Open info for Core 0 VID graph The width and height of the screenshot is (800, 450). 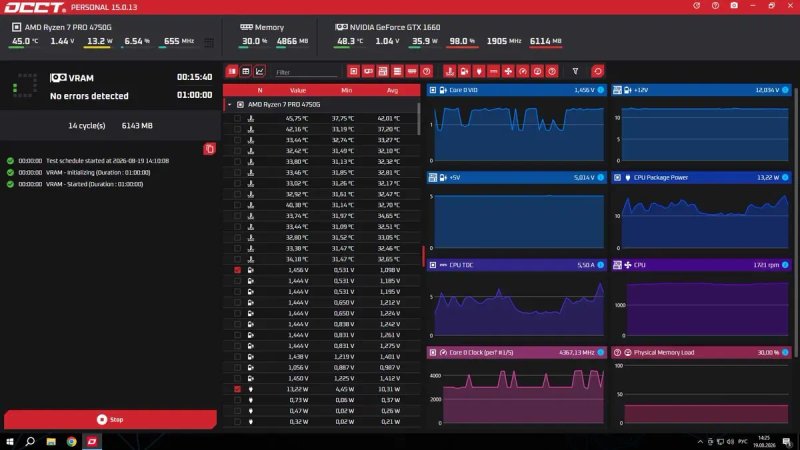point(601,90)
